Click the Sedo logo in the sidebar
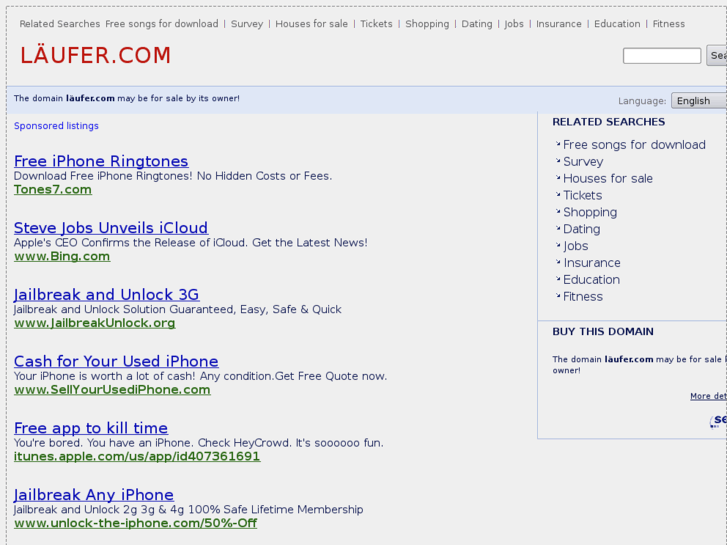This screenshot has height=545, width=727. 718,421
